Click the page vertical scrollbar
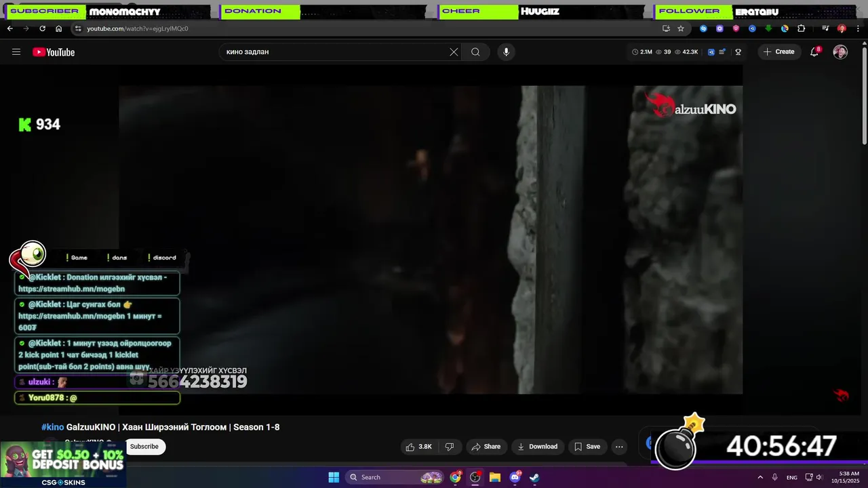 [864, 95]
